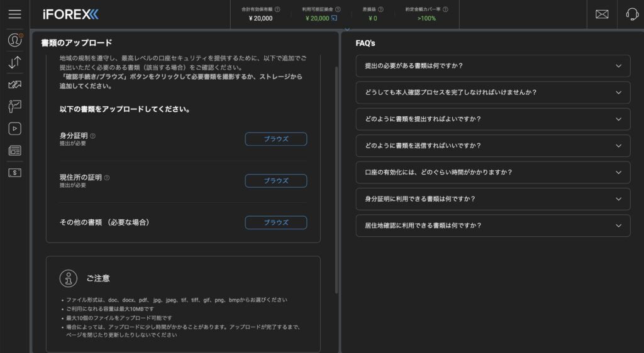This screenshot has width=644, height=353.
Task: Open the news icon in sidebar
Action: [15, 151]
